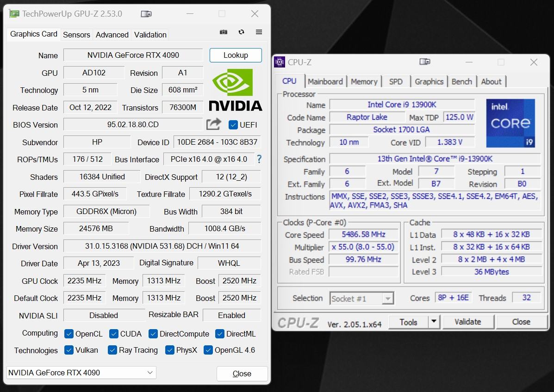554x392 pixels.
Task: Click the Specification field 13th Gen Intel Core
Action: [435, 159]
